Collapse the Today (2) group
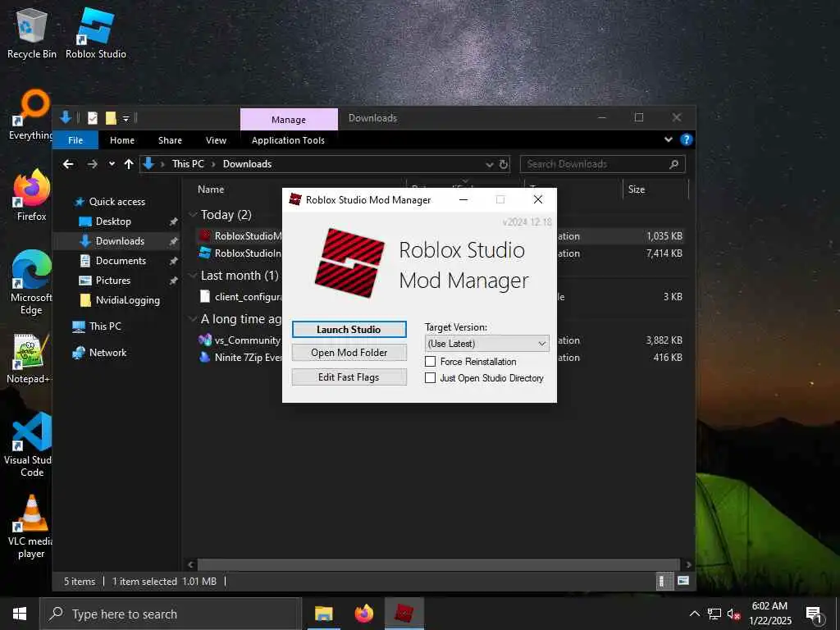The width and height of the screenshot is (840, 630). tap(193, 215)
